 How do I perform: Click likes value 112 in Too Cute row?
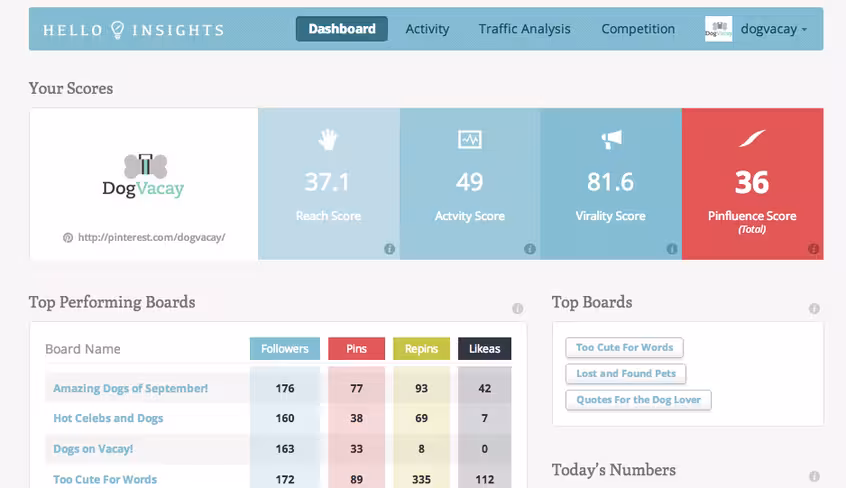[x=485, y=479]
